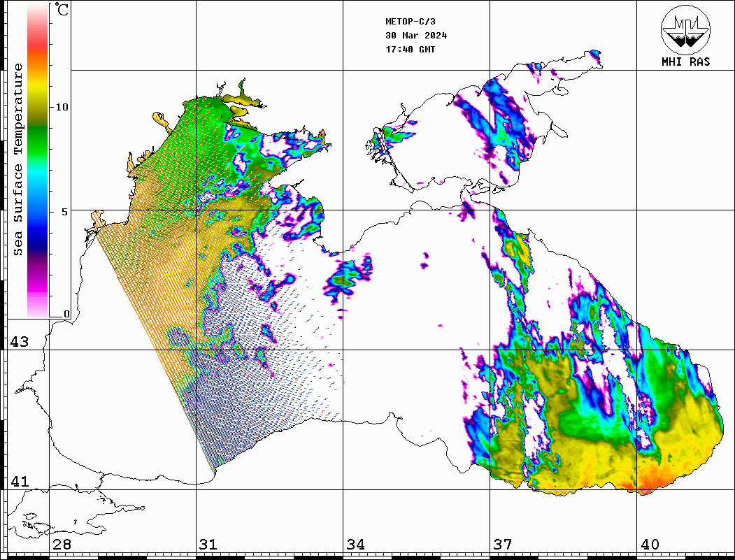Click the temperature color scale bar
This screenshot has height=560, width=735.
[x=38, y=161]
